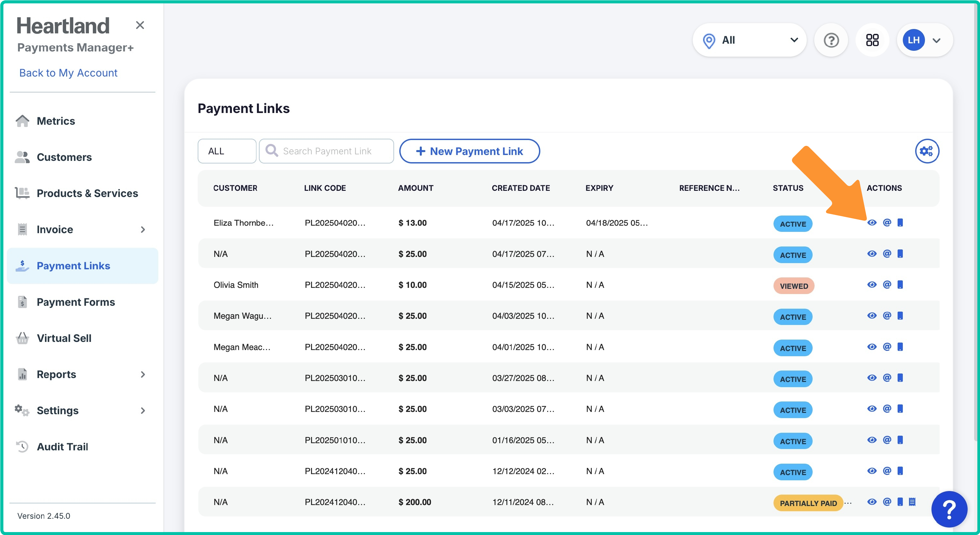980x535 pixels.
Task: Email the Megan Meac payment link
Action: [x=887, y=347]
